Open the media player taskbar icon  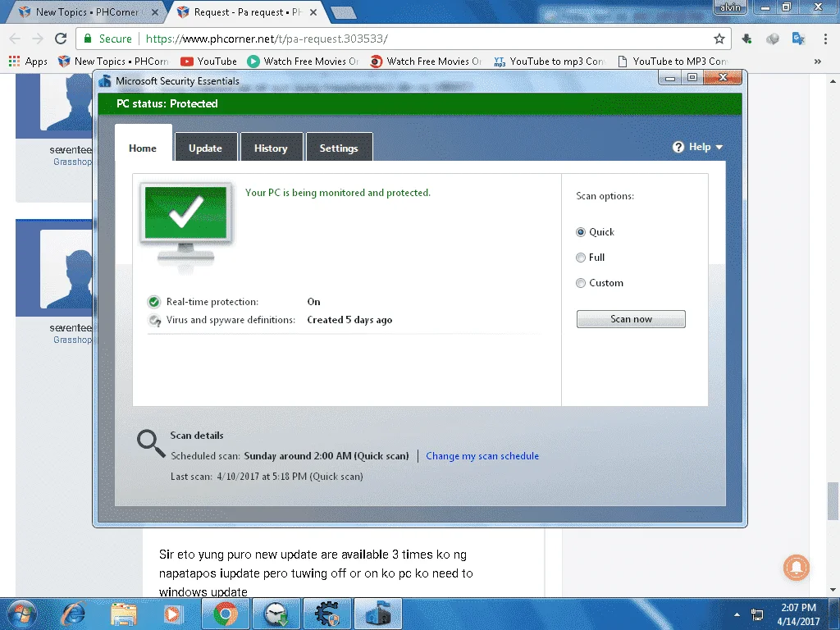172,614
